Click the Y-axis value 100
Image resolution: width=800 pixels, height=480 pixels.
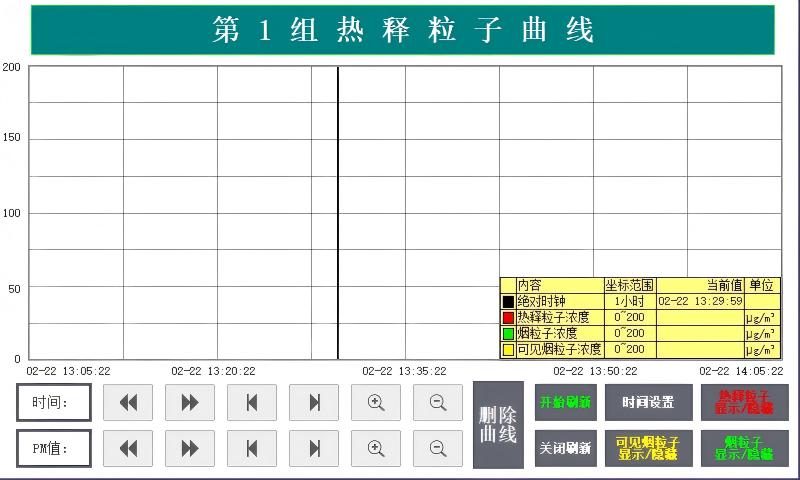pos(11,213)
